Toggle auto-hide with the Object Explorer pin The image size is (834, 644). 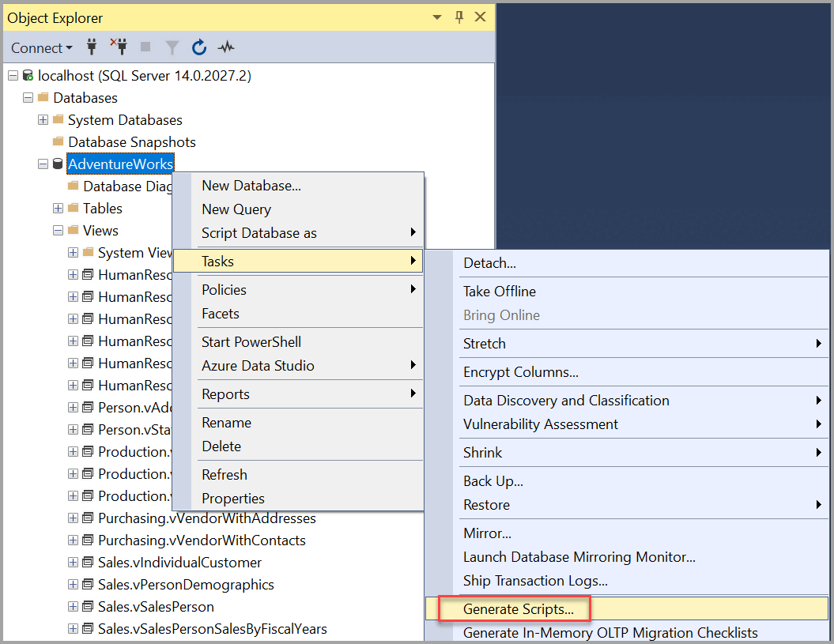pyautogui.click(x=459, y=17)
